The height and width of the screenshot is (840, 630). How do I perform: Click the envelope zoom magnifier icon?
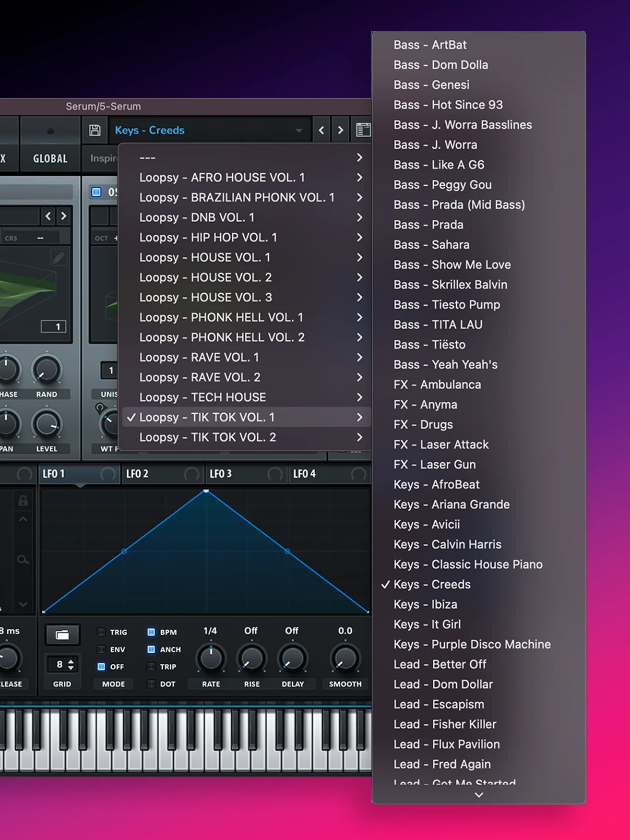click(23, 559)
